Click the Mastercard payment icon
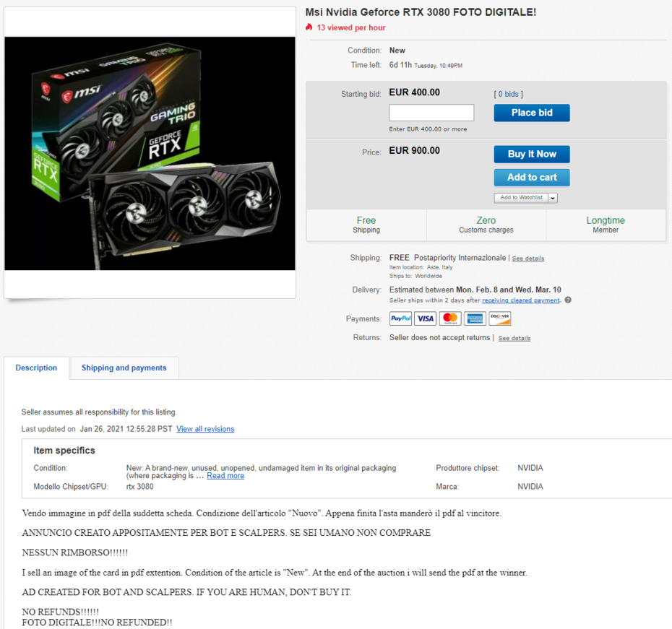Viewport: 672px width, 629px height. click(450, 318)
